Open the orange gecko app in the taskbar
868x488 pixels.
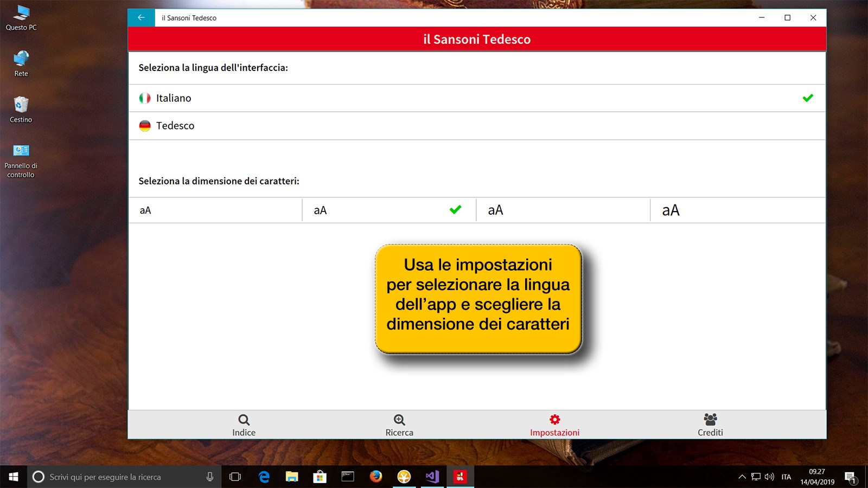404,477
